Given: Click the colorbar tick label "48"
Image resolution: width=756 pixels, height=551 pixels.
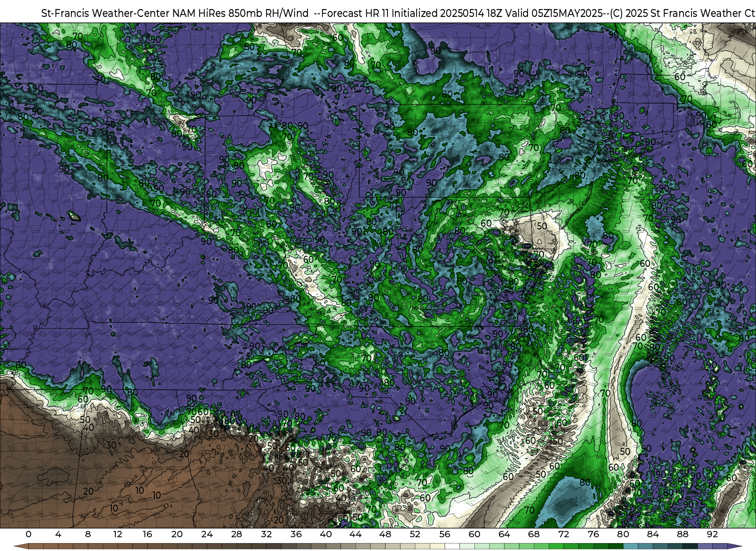Looking at the screenshot, I should [x=385, y=534].
